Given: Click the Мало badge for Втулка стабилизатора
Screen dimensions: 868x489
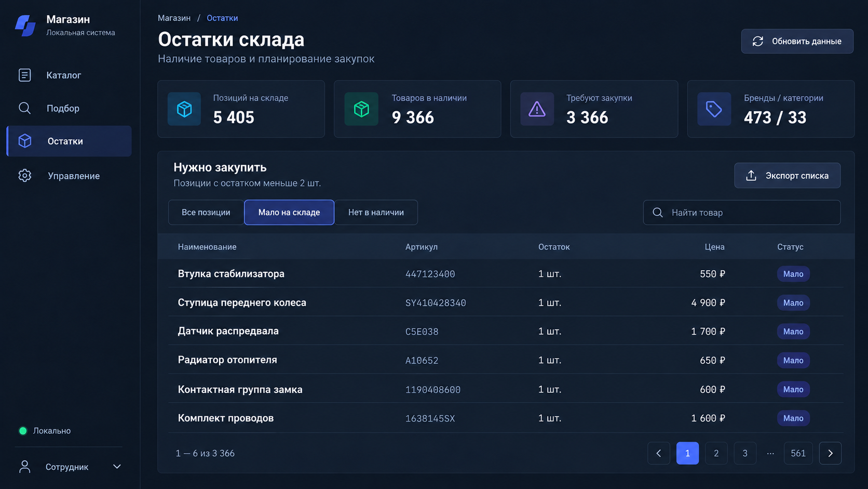Looking at the screenshot, I should click(x=793, y=274).
